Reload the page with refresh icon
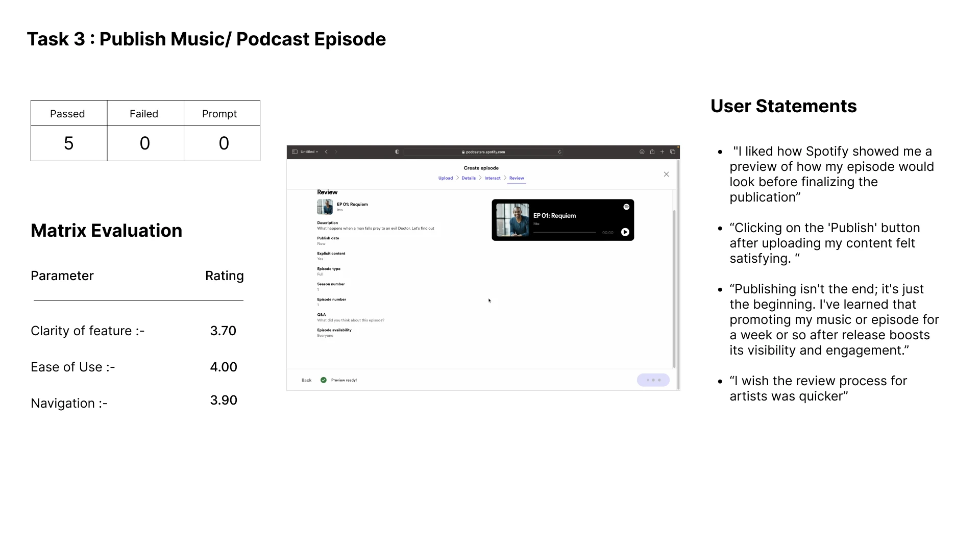980x551 pixels. coord(559,152)
